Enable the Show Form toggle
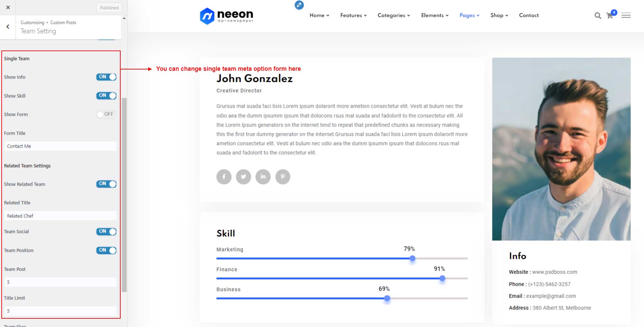 click(106, 114)
